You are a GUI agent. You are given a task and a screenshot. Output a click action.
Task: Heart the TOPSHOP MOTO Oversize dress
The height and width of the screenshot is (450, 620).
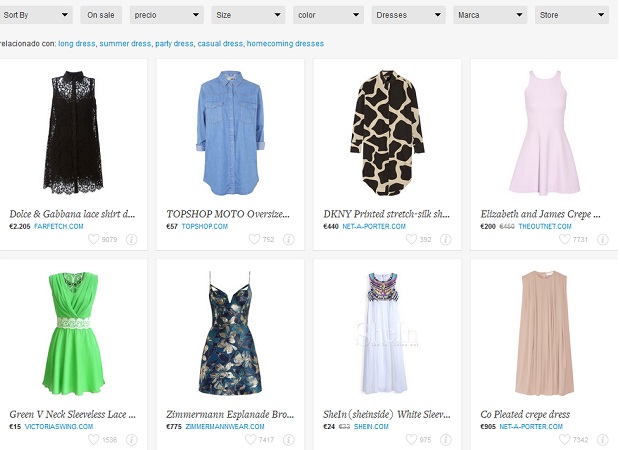click(254, 239)
